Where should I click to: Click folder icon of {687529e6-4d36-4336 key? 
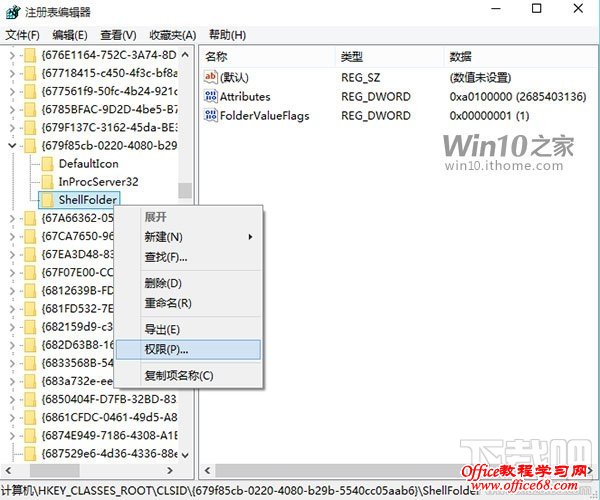(x=30, y=454)
